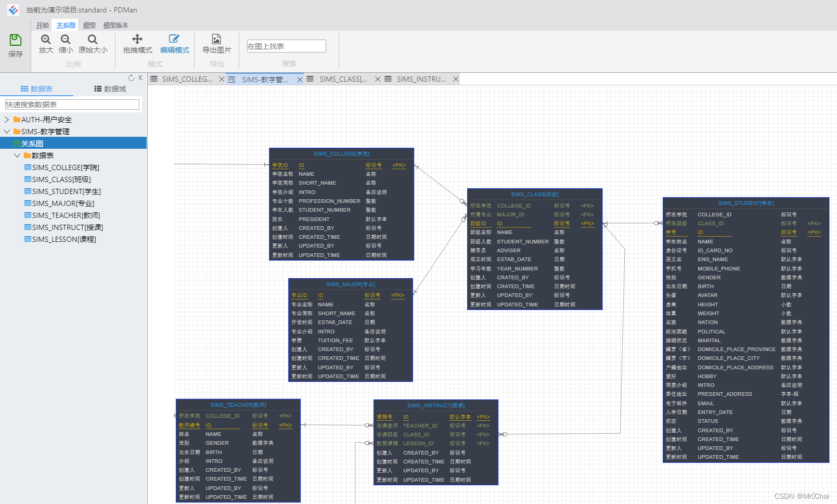Click TUITION_FEE field in SIMS_MAJOR
This screenshot has height=504, width=837.
(336, 341)
